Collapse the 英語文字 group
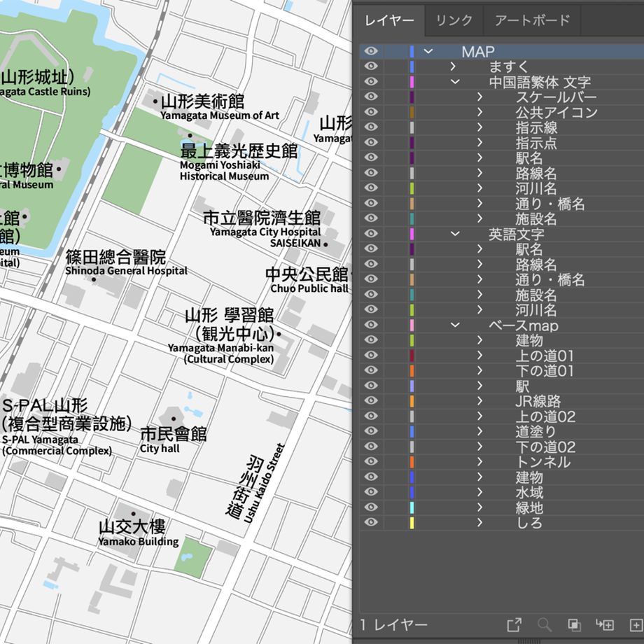The width and height of the screenshot is (644, 644). click(455, 233)
